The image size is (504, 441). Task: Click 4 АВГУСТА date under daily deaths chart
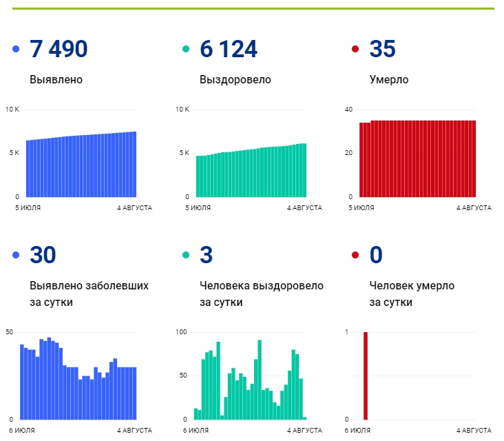coord(474,430)
